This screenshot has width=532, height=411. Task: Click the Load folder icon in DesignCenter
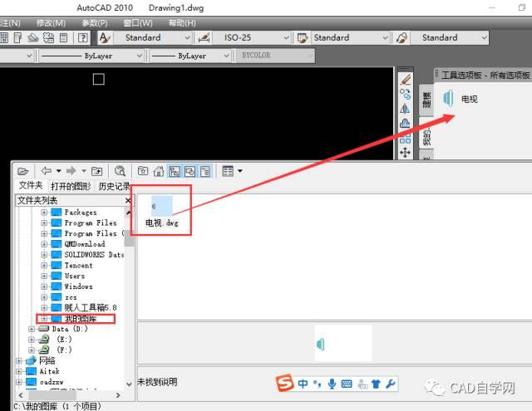coord(22,171)
